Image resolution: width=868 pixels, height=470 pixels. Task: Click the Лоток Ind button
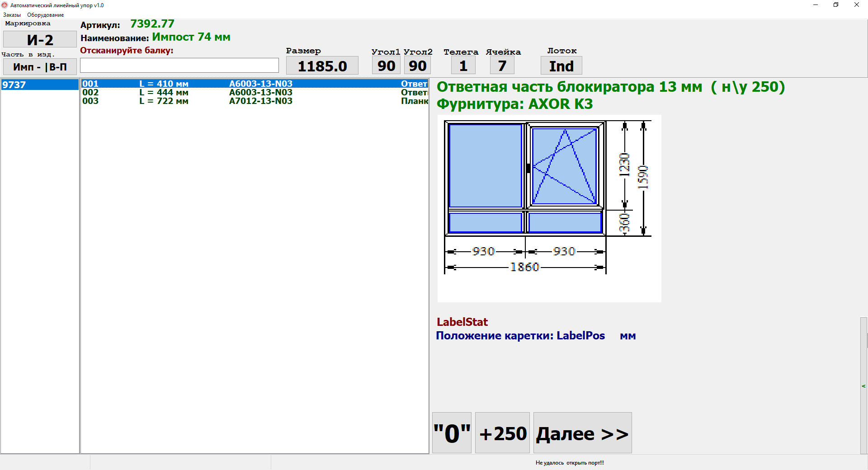561,66
